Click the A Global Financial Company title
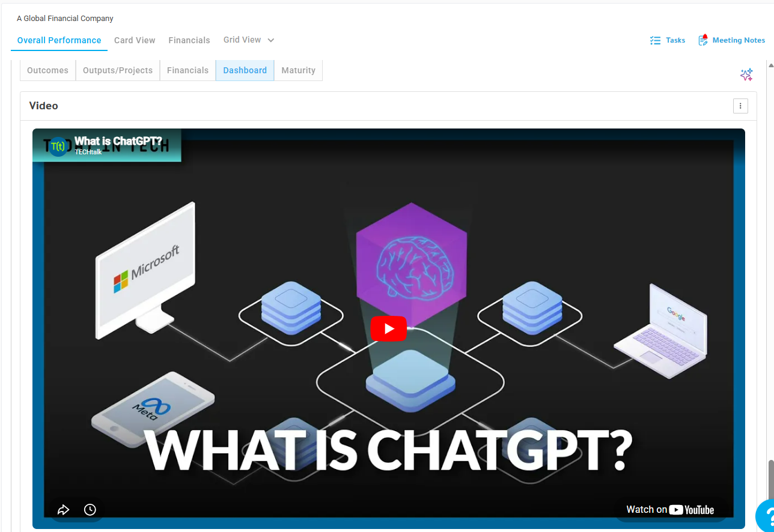This screenshot has height=532, width=774. (x=65, y=19)
